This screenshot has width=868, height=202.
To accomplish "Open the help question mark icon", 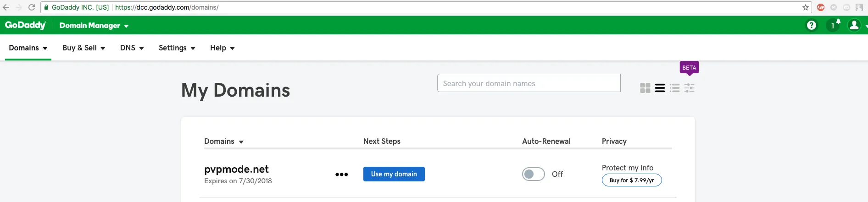I will (x=812, y=25).
